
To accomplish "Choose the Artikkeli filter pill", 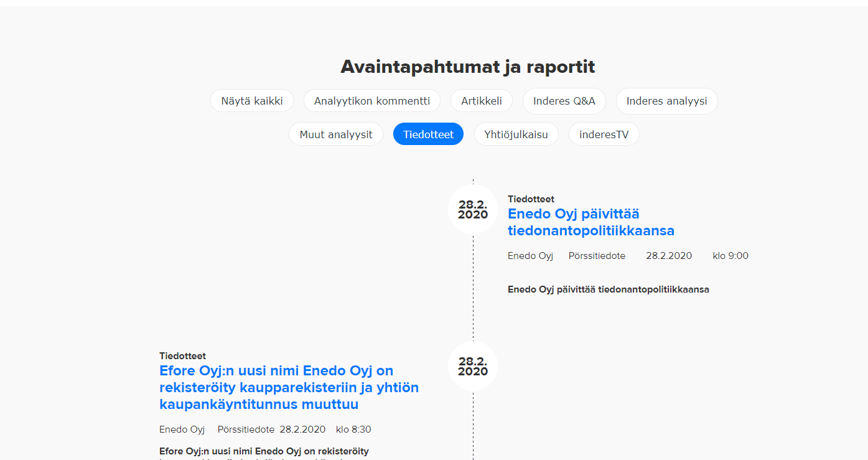I will (x=481, y=101).
